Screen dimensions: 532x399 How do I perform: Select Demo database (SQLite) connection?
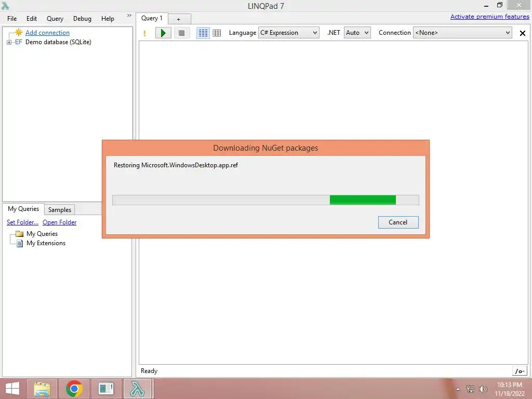(58, 42)
